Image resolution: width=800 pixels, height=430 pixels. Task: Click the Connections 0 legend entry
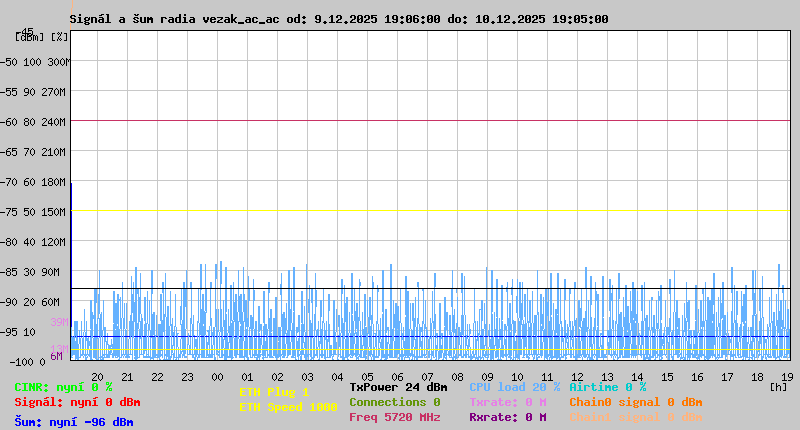click(x=394, y=402)
